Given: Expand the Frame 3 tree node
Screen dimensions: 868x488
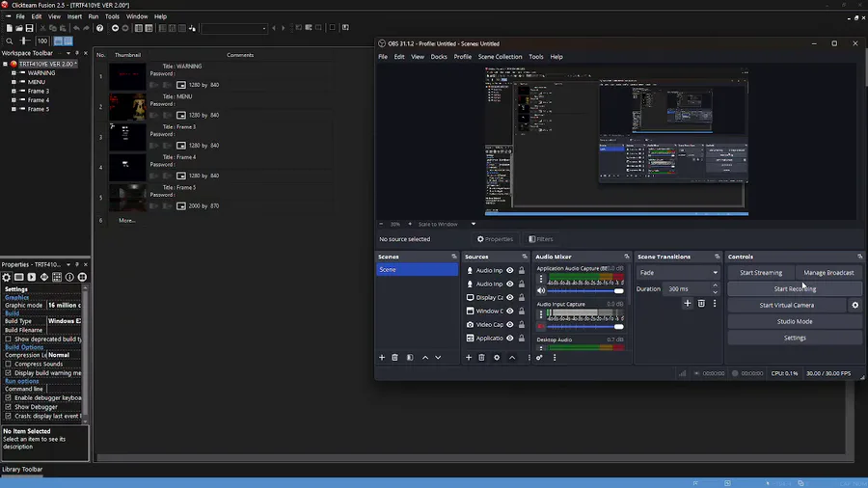Looking at the screenshot, I should (x=14, y=91).
